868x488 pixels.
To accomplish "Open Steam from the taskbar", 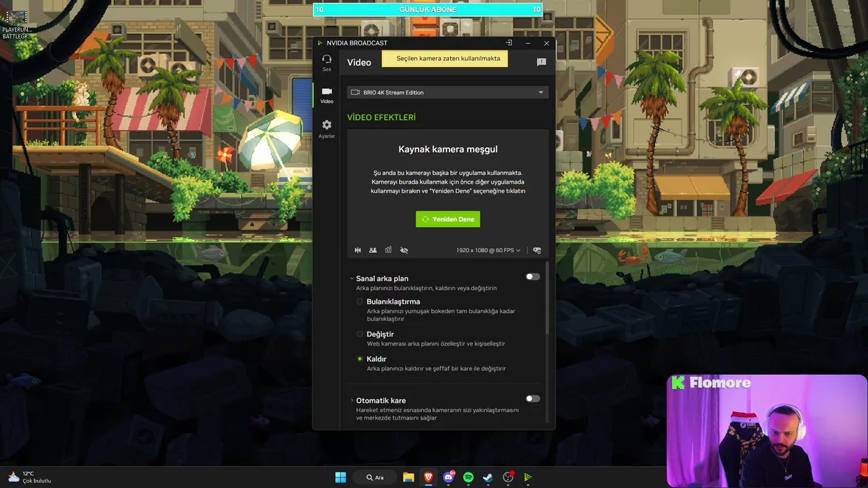I will 488,477.
